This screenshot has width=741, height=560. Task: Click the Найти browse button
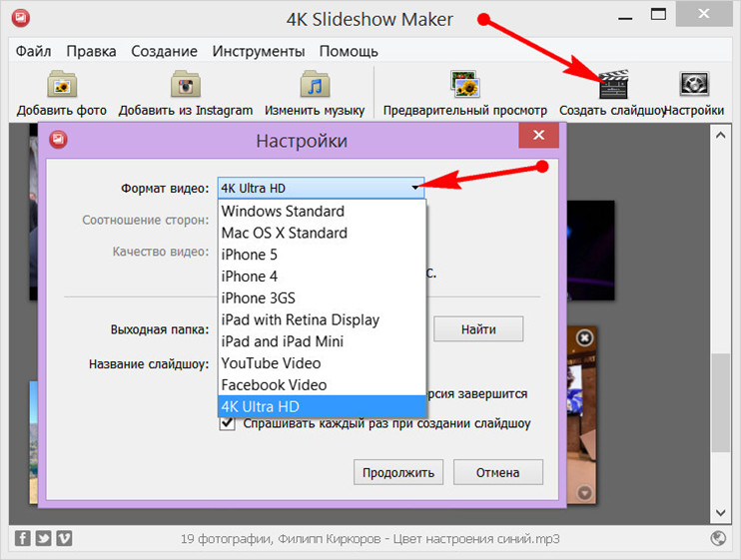click(478, 328)
